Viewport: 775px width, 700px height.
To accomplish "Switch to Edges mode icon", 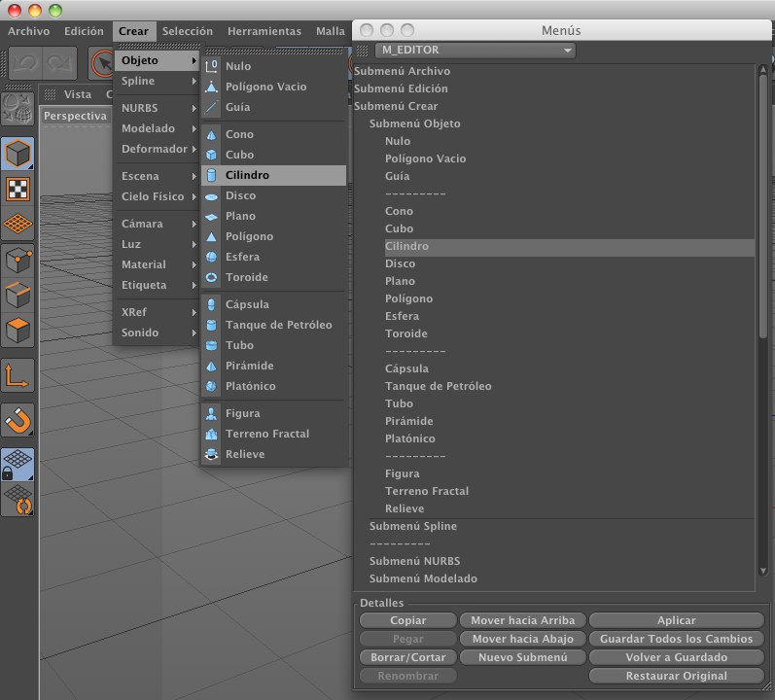I will 18,296.
